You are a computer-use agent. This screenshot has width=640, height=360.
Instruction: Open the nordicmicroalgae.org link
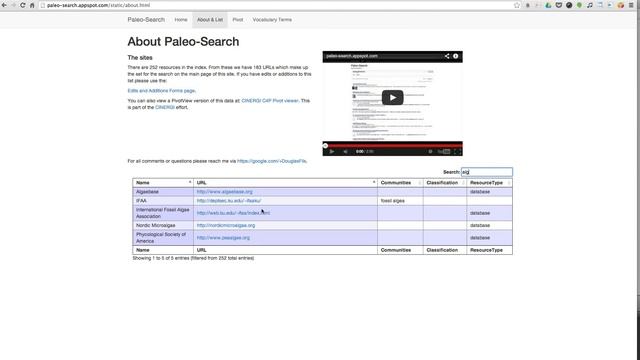click(226, 225)
